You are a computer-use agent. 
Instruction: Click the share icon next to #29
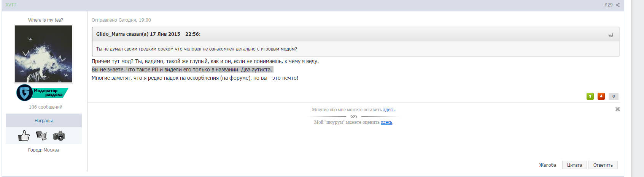(618, 5)
